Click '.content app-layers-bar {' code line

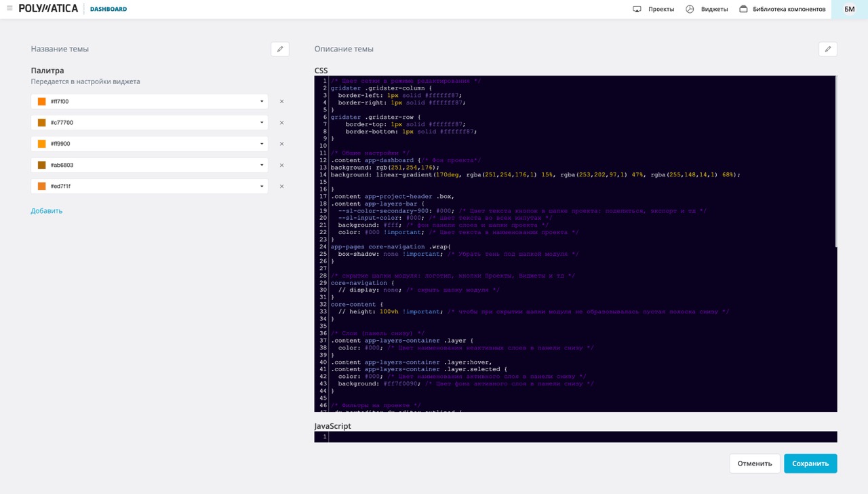tap(378, 204)
